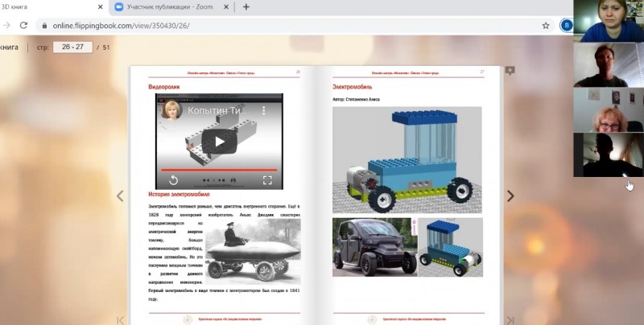644x325 pixels.
Task: Go to the previous page with left arrow
Action: [121, 195]
